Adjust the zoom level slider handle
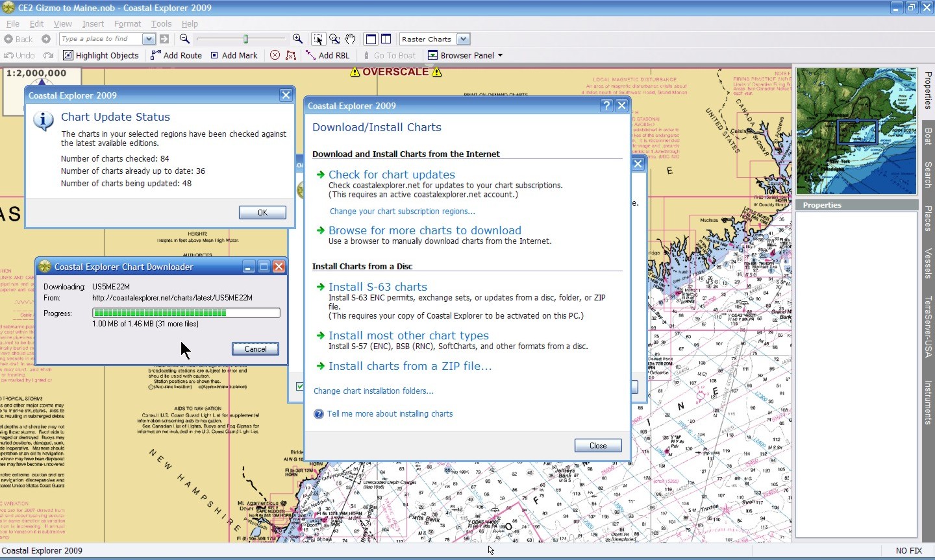 (x=245, y=39)
